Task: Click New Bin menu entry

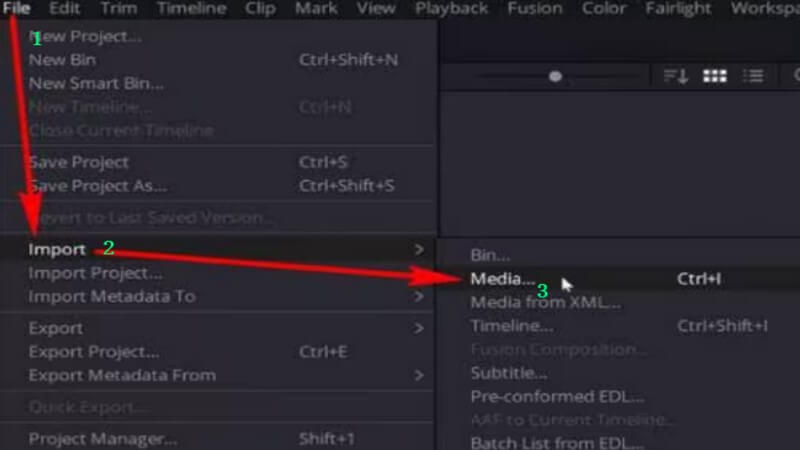Action: [62, 60]
